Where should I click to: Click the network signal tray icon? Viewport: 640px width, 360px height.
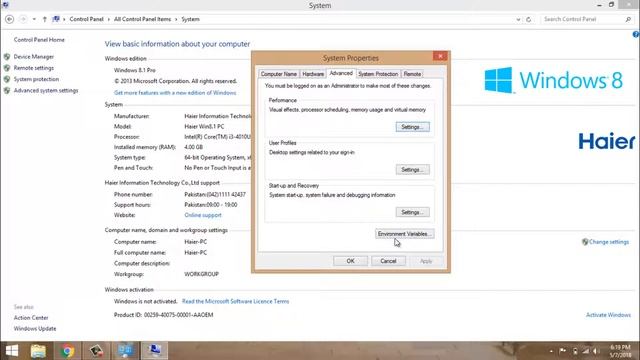586,351
